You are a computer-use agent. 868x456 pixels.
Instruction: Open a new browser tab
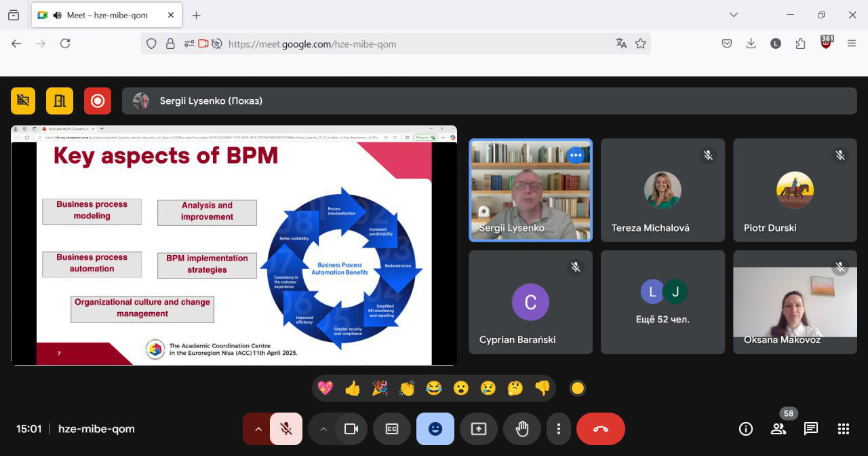pos(196,15)
